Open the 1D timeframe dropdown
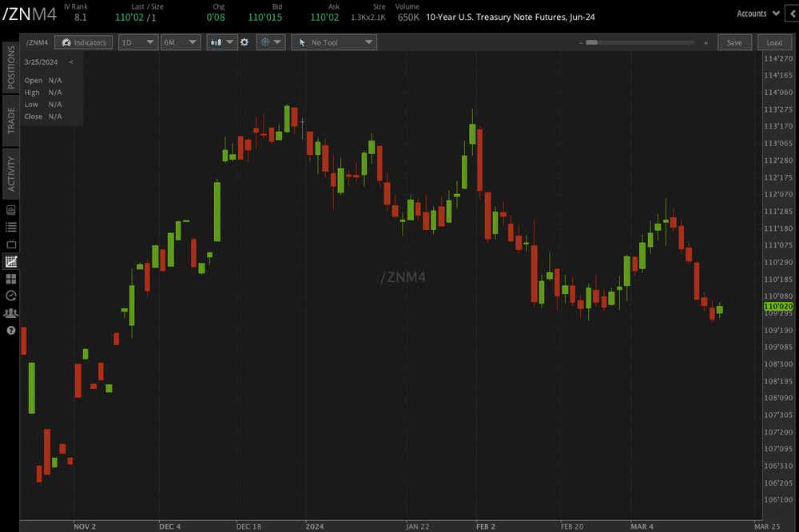Image resolution: width=799 pixels, height=532 pixels. (x=137, y=42)
